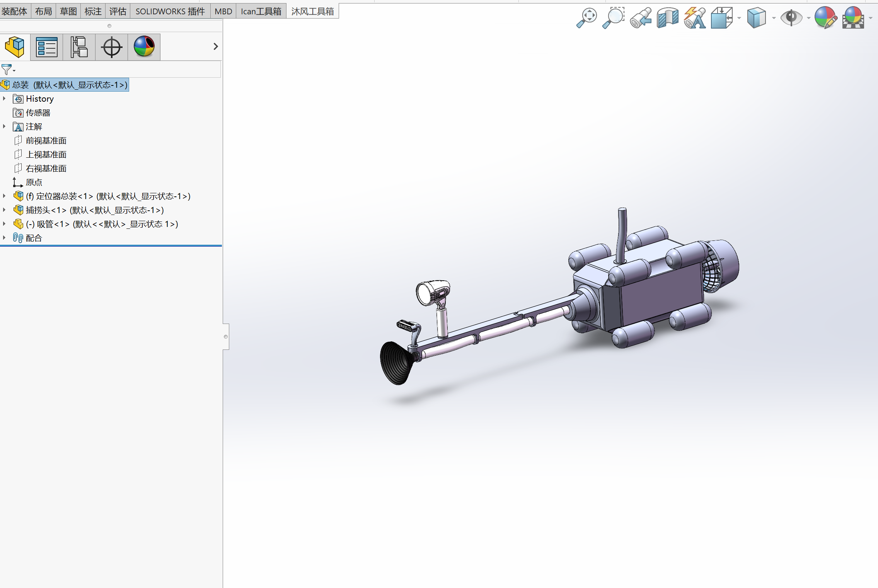
Task: Expand the 捕捞头<1> subassembly
Action: [4, 210]
